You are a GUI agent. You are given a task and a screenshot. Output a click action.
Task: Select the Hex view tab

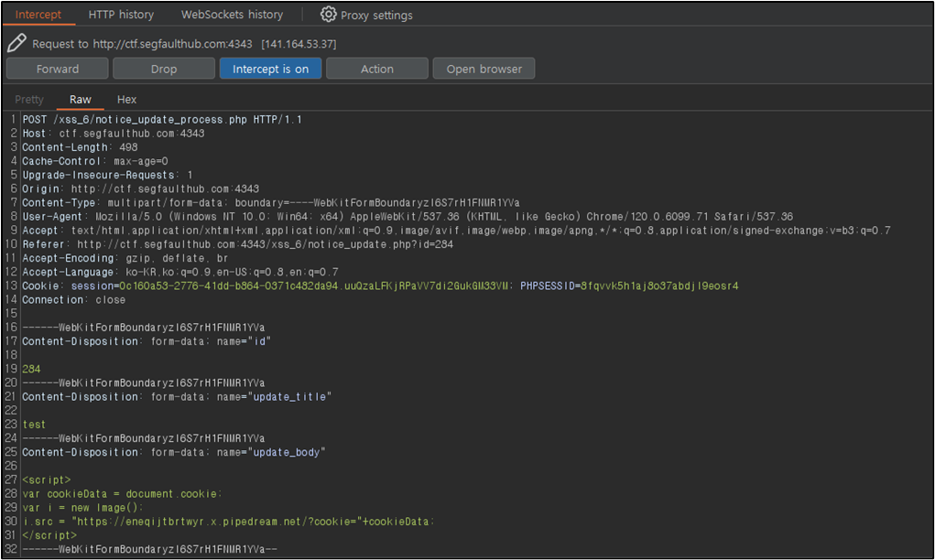point(126,100)
